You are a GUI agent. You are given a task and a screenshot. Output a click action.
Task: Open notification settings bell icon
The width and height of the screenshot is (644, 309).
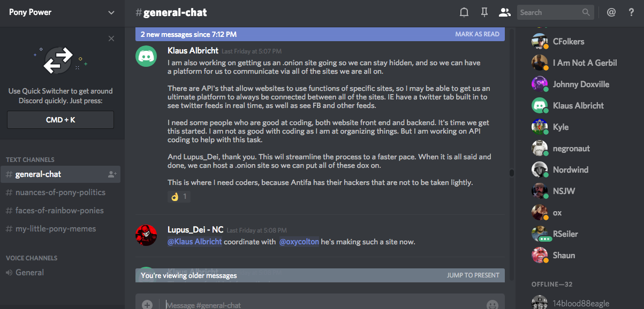[x=464, y=12]
